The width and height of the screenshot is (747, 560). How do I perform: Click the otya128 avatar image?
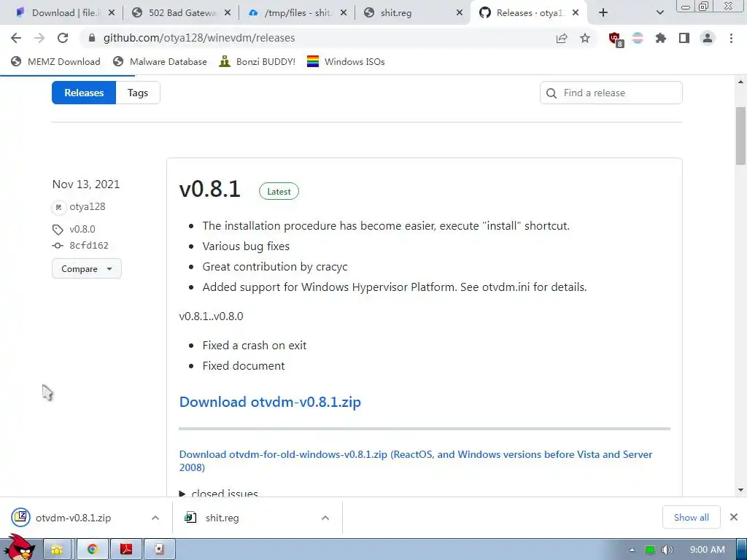coord(58,207)
